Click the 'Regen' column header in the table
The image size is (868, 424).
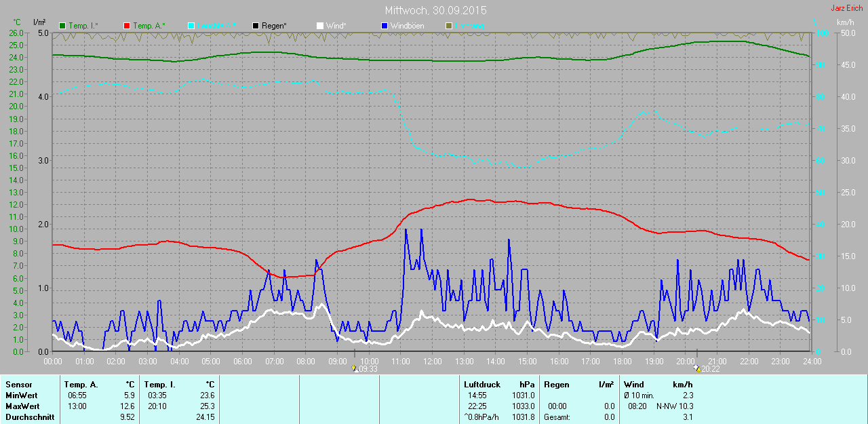(556, 385)
